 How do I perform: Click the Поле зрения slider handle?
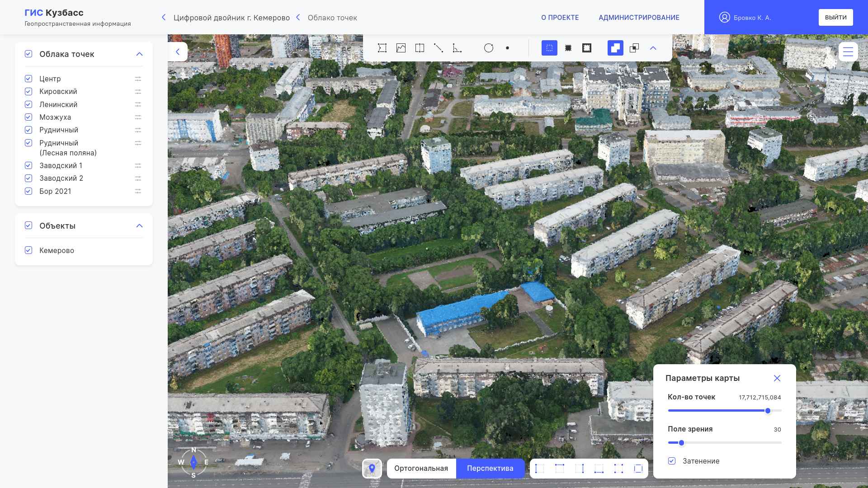(x=681, y=443)
